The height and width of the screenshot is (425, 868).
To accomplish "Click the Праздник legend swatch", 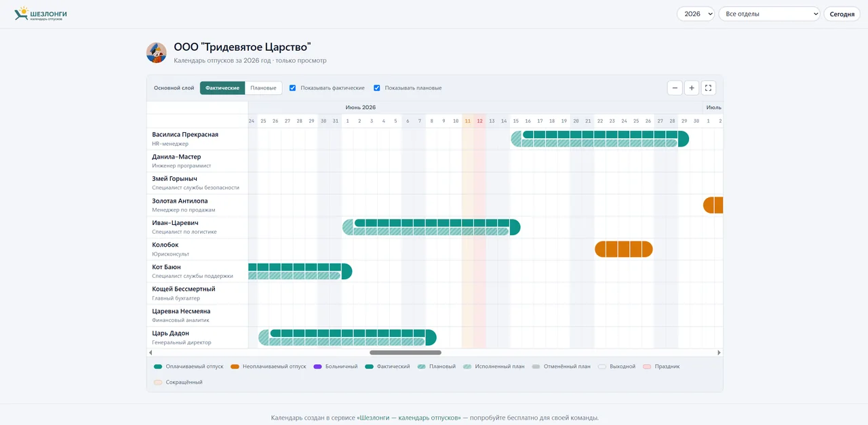I will (647, 367).
